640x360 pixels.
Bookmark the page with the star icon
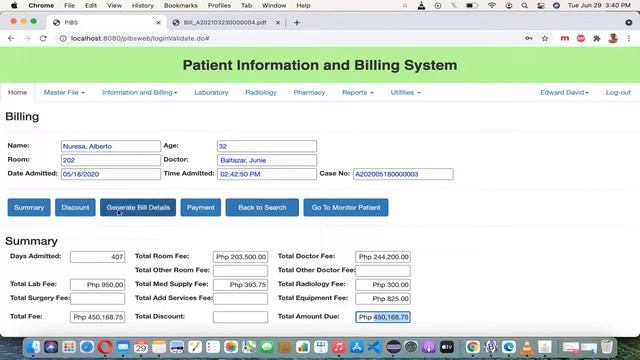(x=545, y=38)
